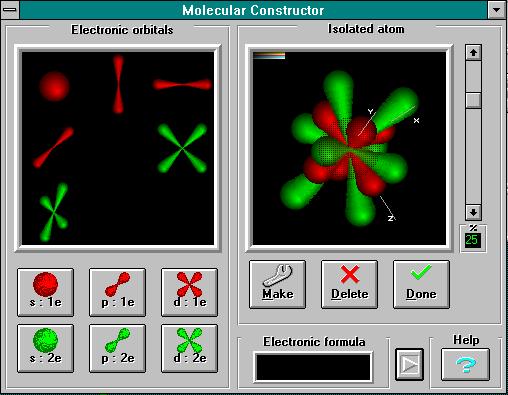
Task: Add a p orbital with one electron
Action: [x=117, y=292]
